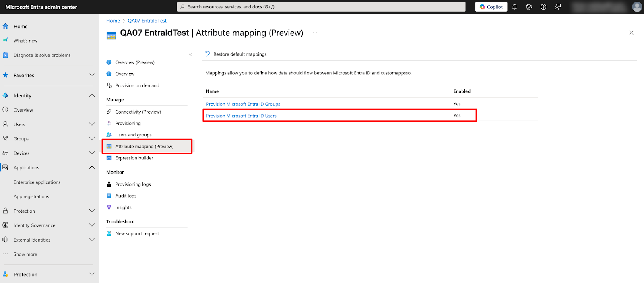Open the Provisioning menu item
The width and height of the screenshot is (644, 283).
point(128,124)
